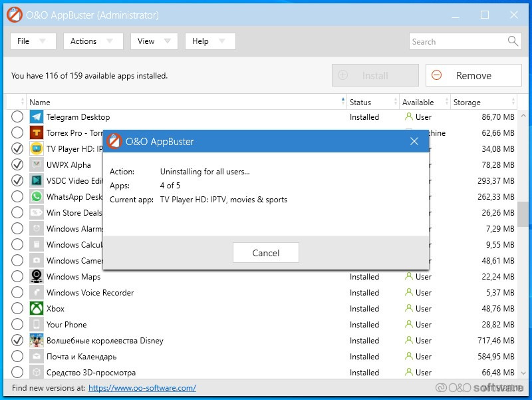This screenshot has width=532, height=400.
Task: Select the Windows Voice Recorder checkbox
Action: pos(17,292)
